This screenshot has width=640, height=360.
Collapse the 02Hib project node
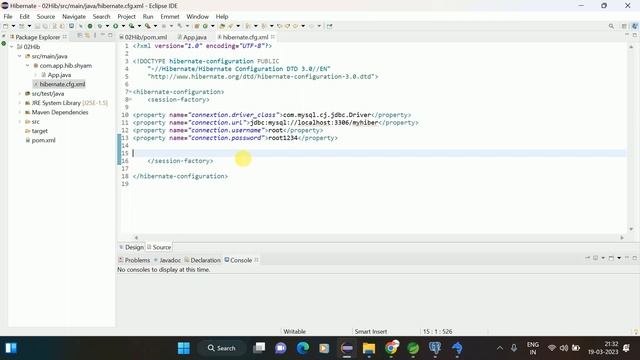pyautogui.click(x=12, y=47)
